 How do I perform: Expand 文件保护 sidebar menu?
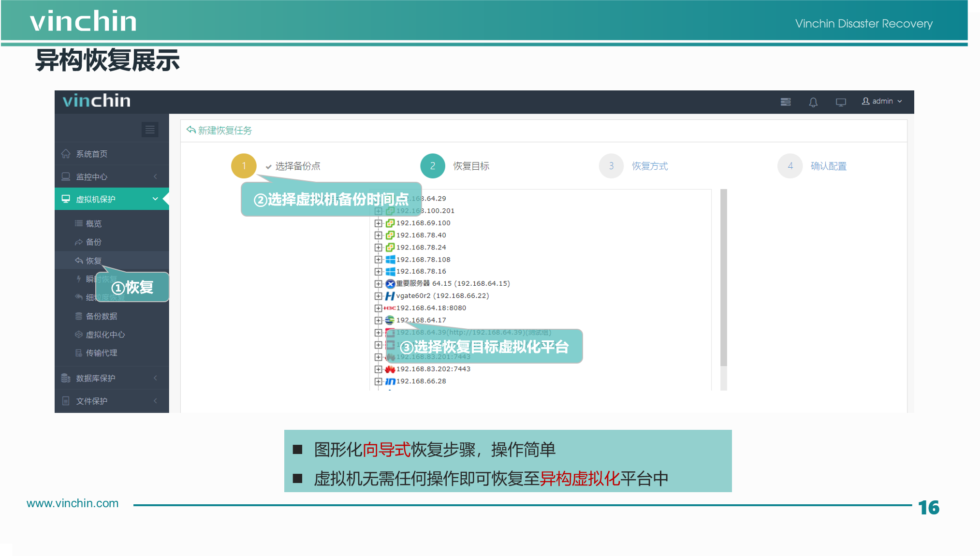pos(112,401)
